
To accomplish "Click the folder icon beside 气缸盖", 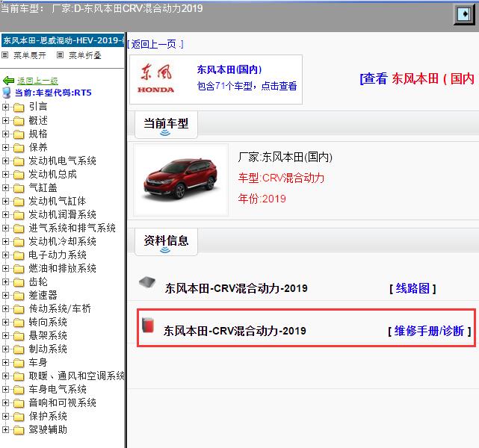I will coord(19,188).
